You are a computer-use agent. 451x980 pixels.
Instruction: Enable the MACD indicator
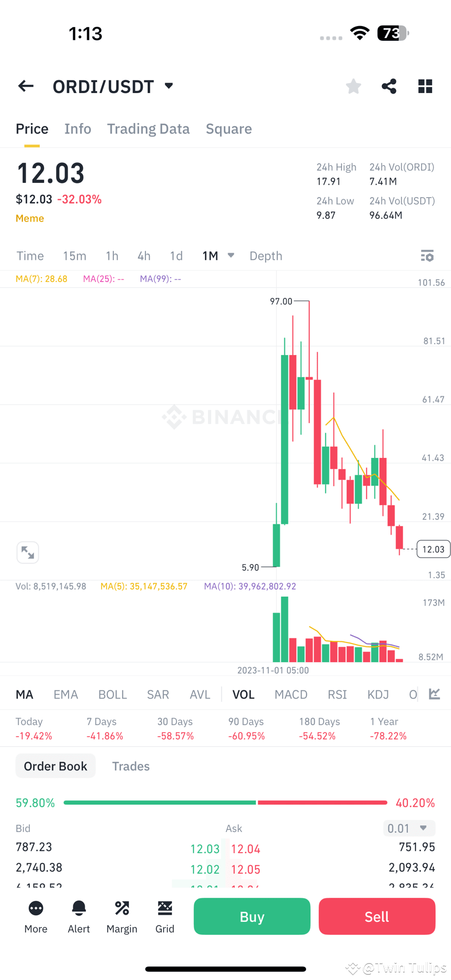(x=291, y=694)
